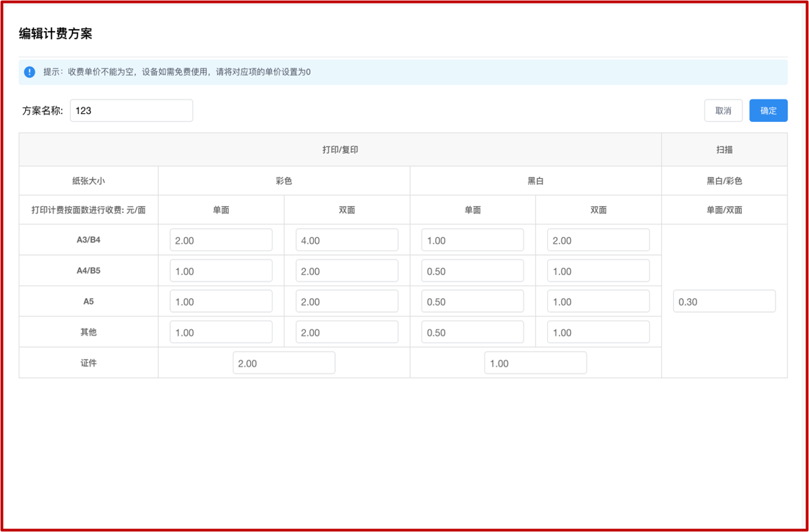Focus the 方案名称 name input field
This screenshot has height=532, width=809.
131,110
